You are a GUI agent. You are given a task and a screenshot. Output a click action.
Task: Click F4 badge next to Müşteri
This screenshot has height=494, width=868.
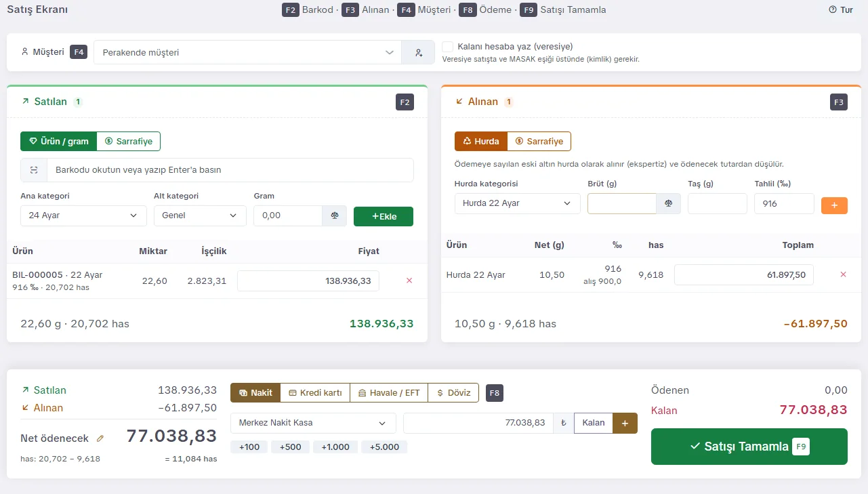pos(79,52)
